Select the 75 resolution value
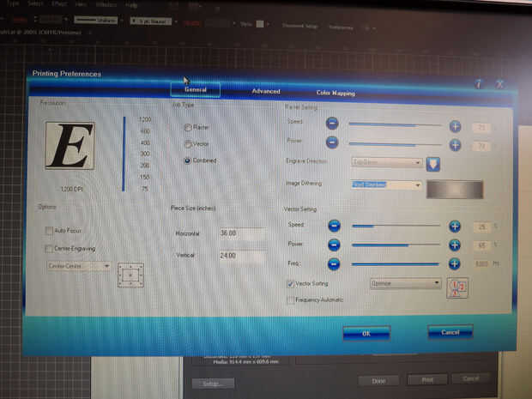 145,189
